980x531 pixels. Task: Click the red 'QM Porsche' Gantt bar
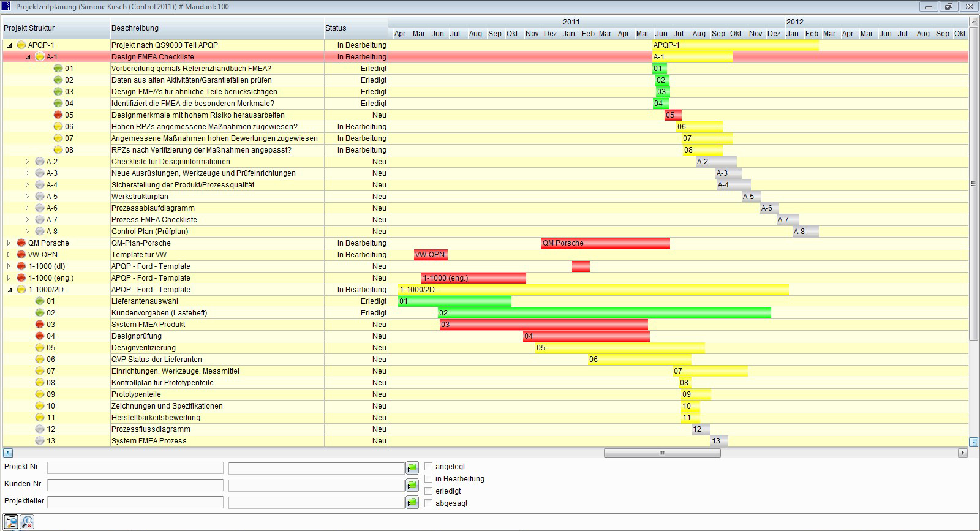[x=605, y=243]
